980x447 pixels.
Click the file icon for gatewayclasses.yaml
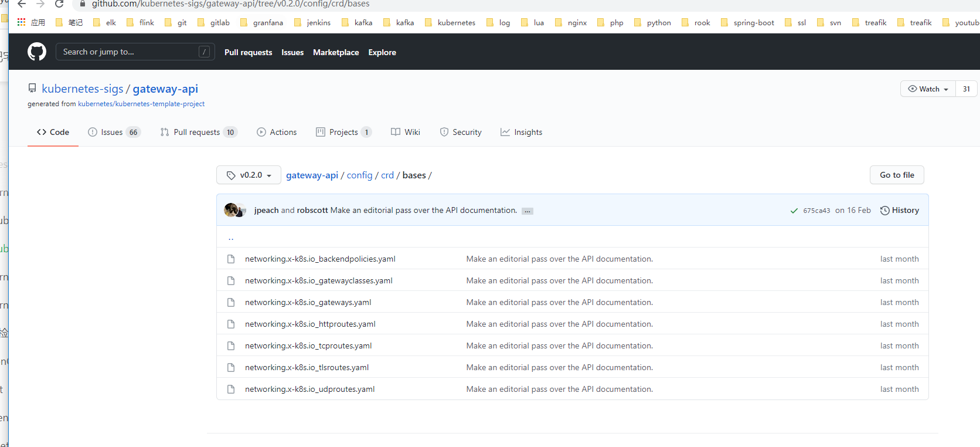pyautogui.click(x=231, y=280)
